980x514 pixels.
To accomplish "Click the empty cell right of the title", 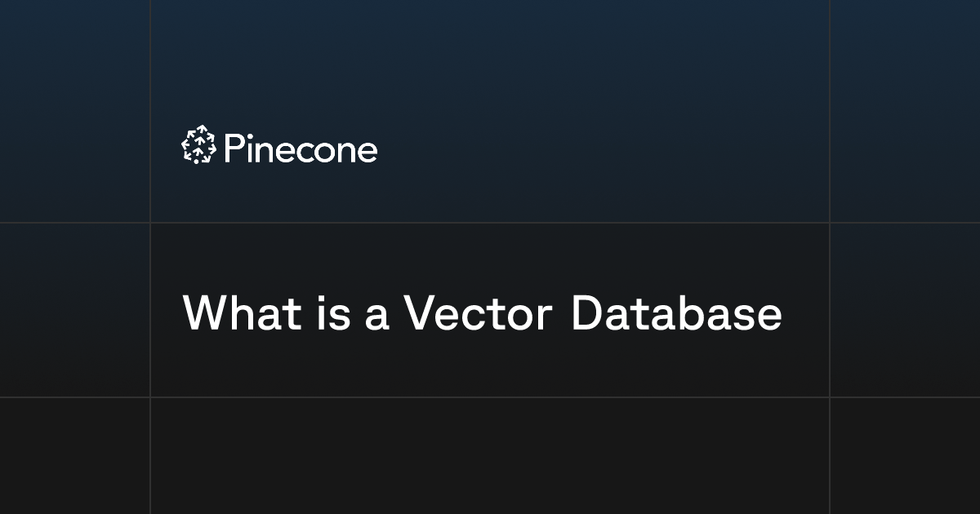I will [x=905, y=310].
